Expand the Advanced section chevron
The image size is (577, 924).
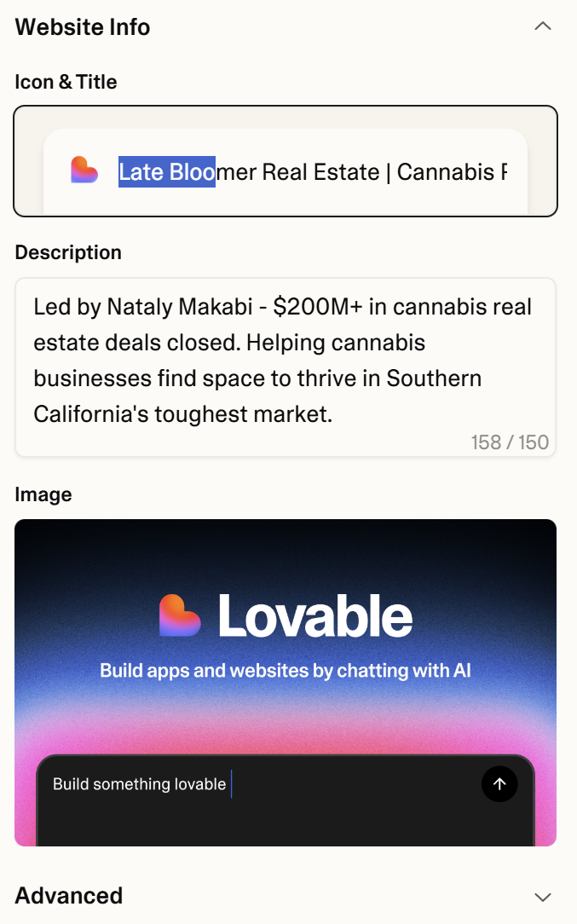coord(542,896)
